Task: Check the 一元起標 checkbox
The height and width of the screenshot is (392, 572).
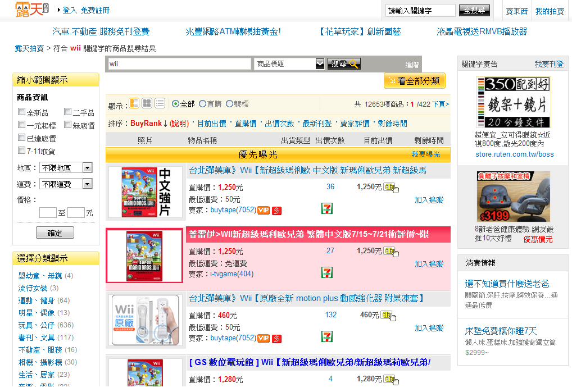Action: (21, 125)
